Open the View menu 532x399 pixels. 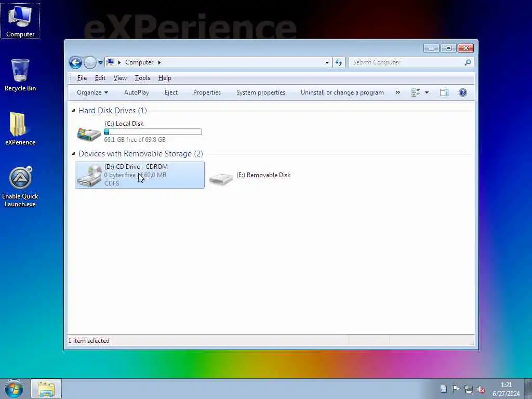click(120, 78)
